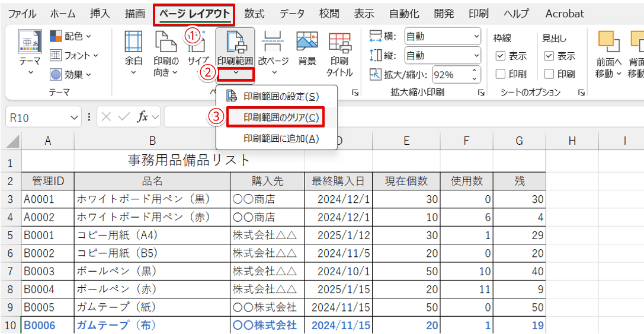644x334 pixels.
Task: Switch to the Acrobat tab
Action: (x=565, y=14)
